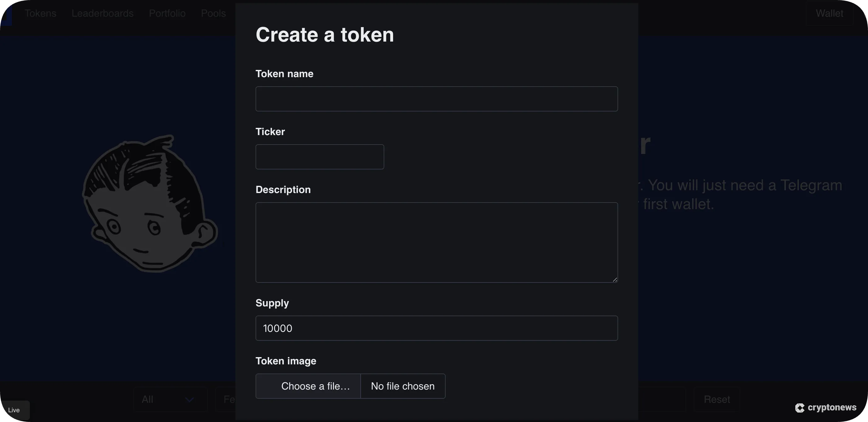Viewport: 868px width, 422px height.
Task: Open the Pools page from the navbar
Action: [x=213, y=14]
